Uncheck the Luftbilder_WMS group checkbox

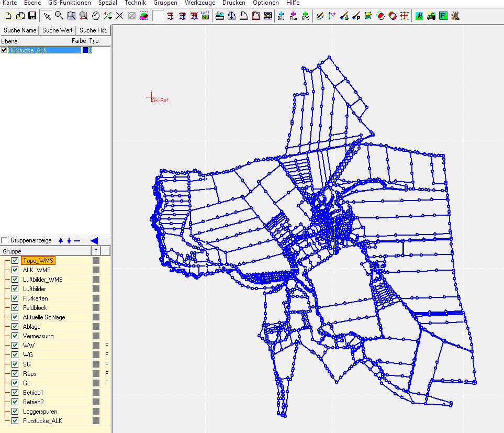tap(15, 280)
